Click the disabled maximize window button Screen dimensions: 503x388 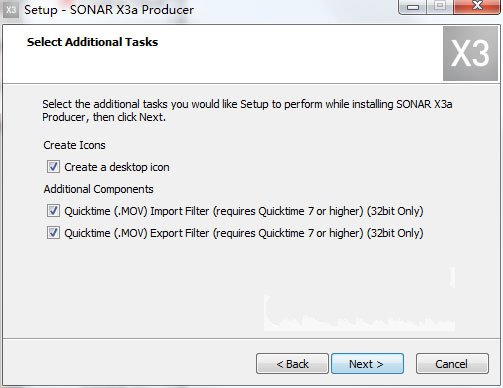440,7
